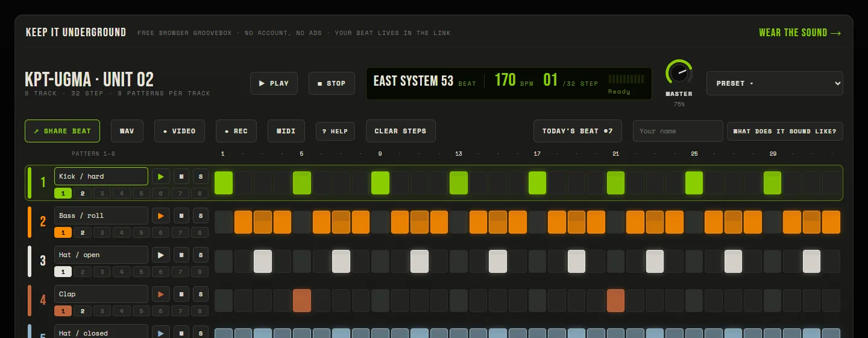This screenshot has height=338, width=868.
Task: Follow the Wear The Sound link
Action: pyautogui.click(x=800, y=33)
